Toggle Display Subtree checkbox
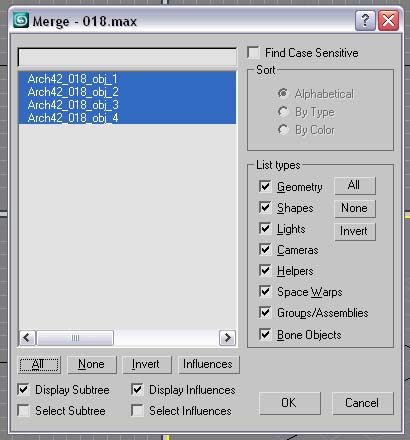The width and height of the screenshot is (410, 440). 23,389
